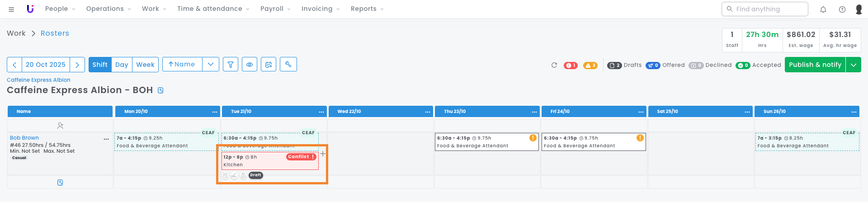868x202 pixels.
Task: Open the wrench tools icon
Action: 288,65
